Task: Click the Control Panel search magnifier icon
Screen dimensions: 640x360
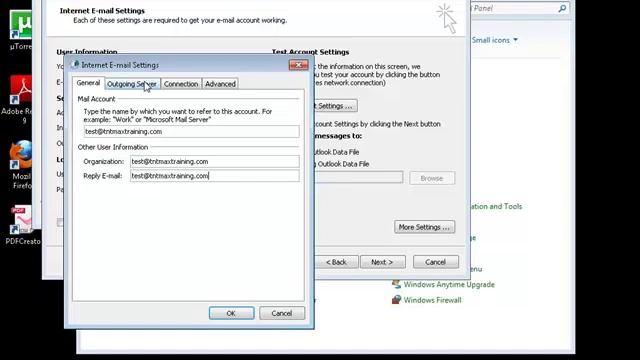Action: coord(562,8)
